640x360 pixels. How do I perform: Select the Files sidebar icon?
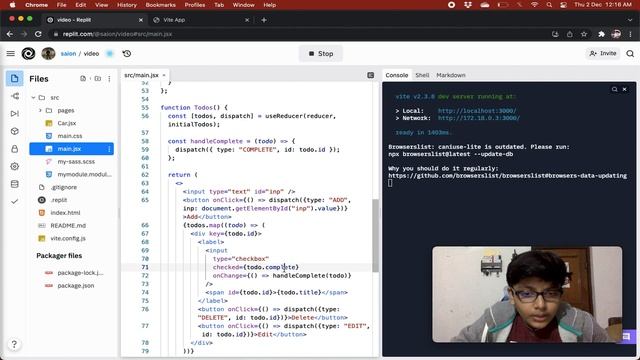pos(15,78)
